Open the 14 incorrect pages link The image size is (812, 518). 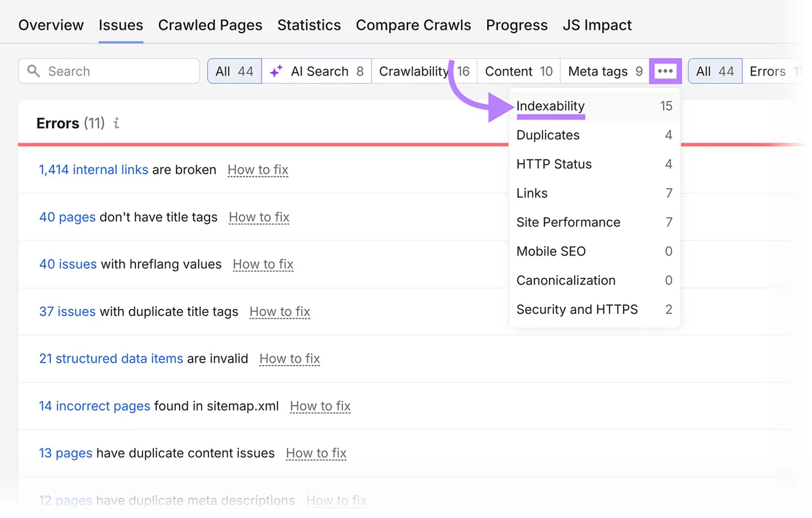click(94, 406)
